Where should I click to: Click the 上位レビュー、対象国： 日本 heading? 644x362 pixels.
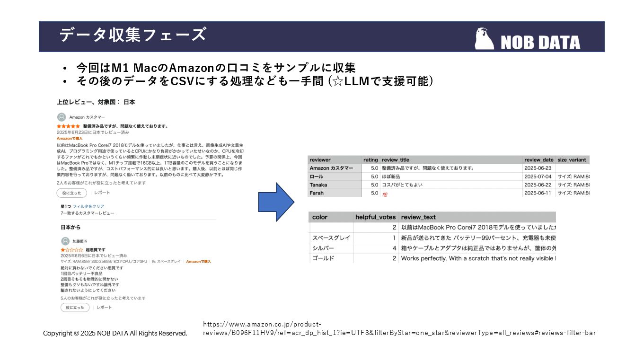click(x=96, y=102)
